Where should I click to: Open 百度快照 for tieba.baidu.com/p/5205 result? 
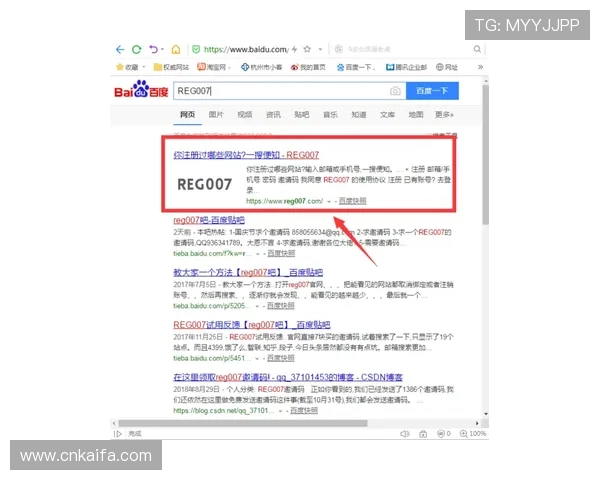point(280,306)
